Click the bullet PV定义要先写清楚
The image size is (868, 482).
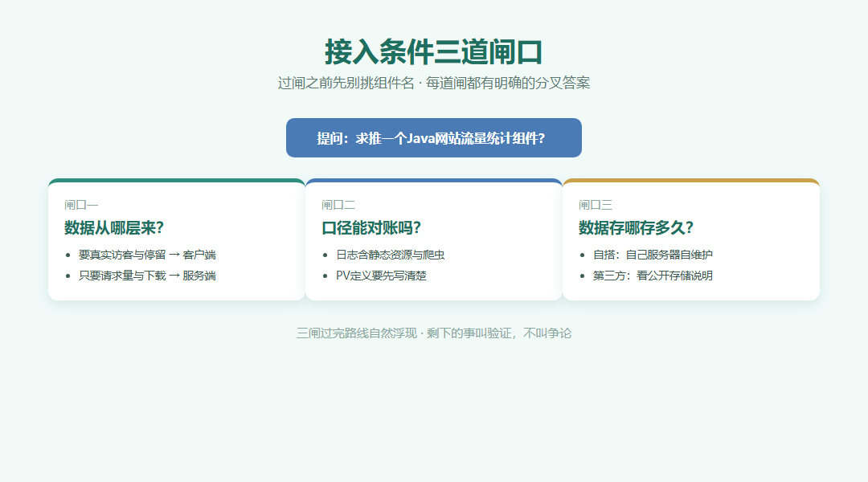tap(382, 276)
